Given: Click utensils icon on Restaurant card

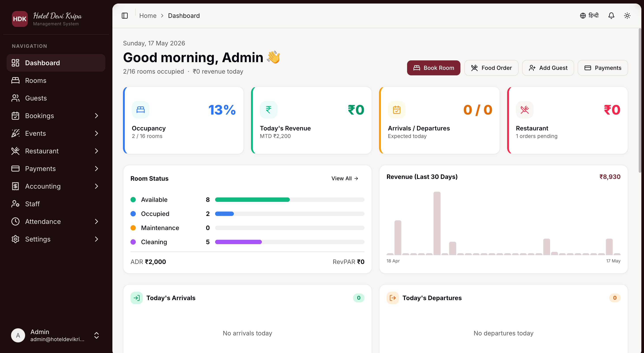Looking at the screenshot, I should (525, 110).
